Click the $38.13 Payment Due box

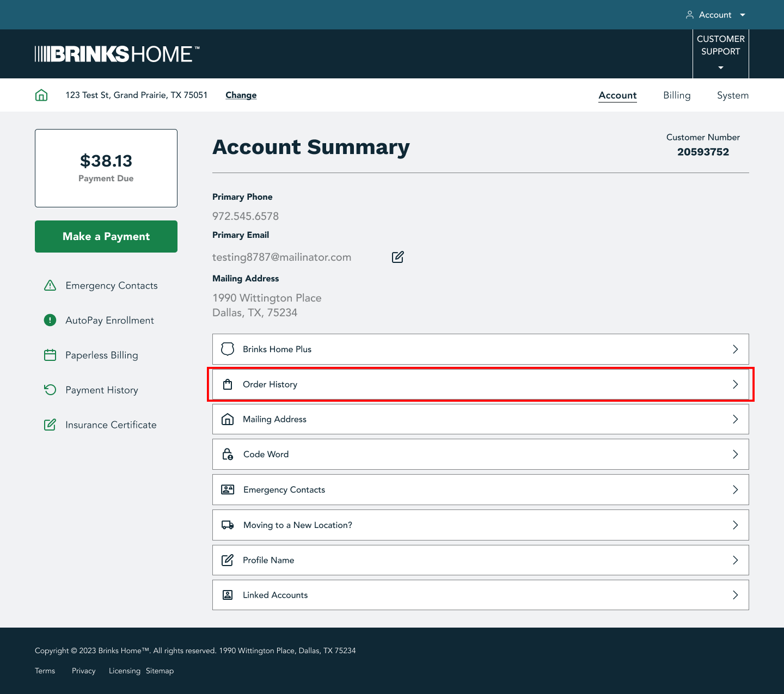tap(106, 168)
